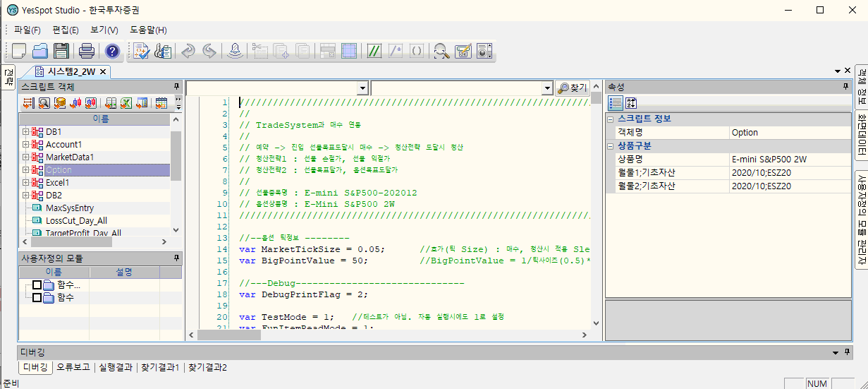868x389 pixels.
Task: Open the 편집(E) menu
Action: point(66,30)
